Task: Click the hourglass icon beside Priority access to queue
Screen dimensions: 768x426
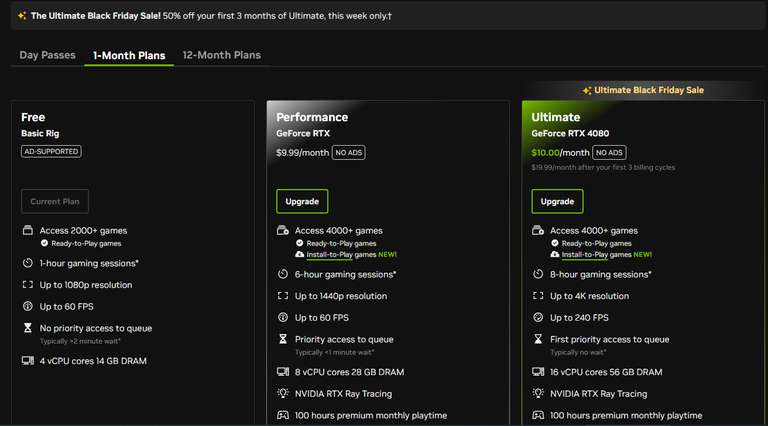Action: 283,339
